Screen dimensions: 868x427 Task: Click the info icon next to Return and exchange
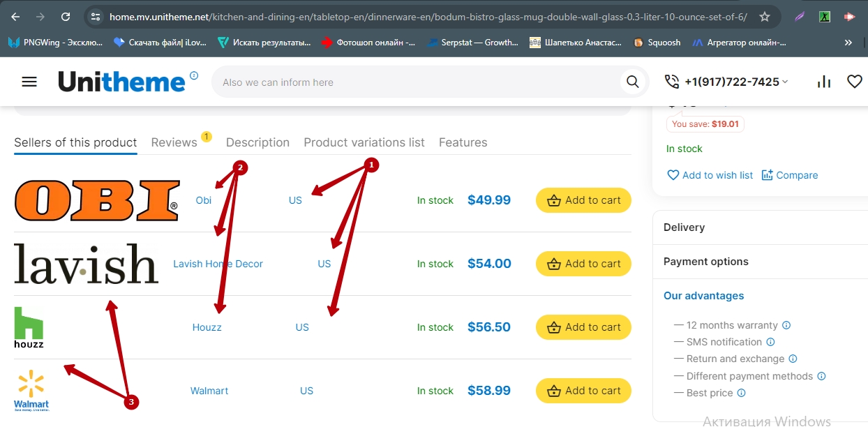pyautogui.click(x=793, y=359)
